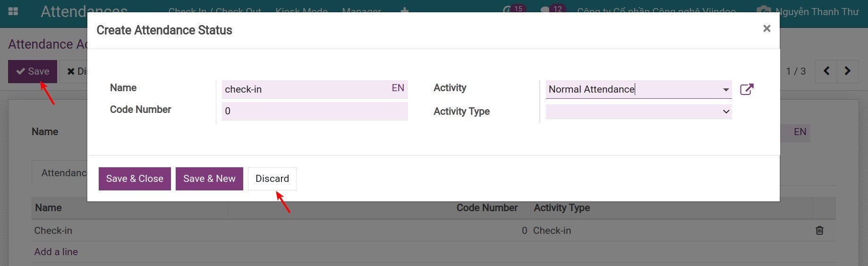
Task: Open the Nguyễn Thanh Thư user menu
Action: (808, 11)
